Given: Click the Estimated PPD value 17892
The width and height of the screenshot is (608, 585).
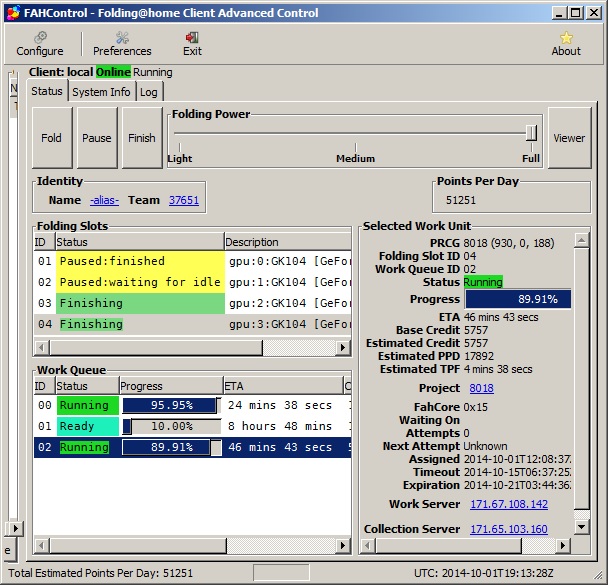Looking at the screenshot, I should pos(479,356).
